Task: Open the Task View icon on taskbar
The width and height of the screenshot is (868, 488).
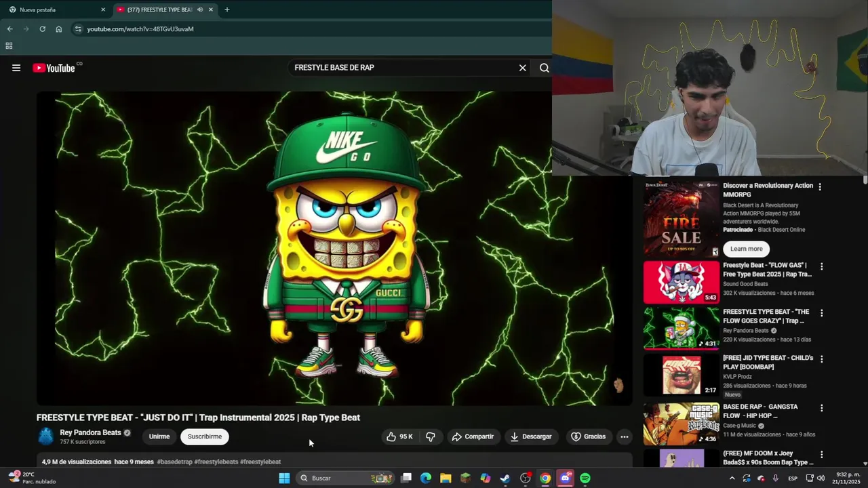Action: point(406,478)
